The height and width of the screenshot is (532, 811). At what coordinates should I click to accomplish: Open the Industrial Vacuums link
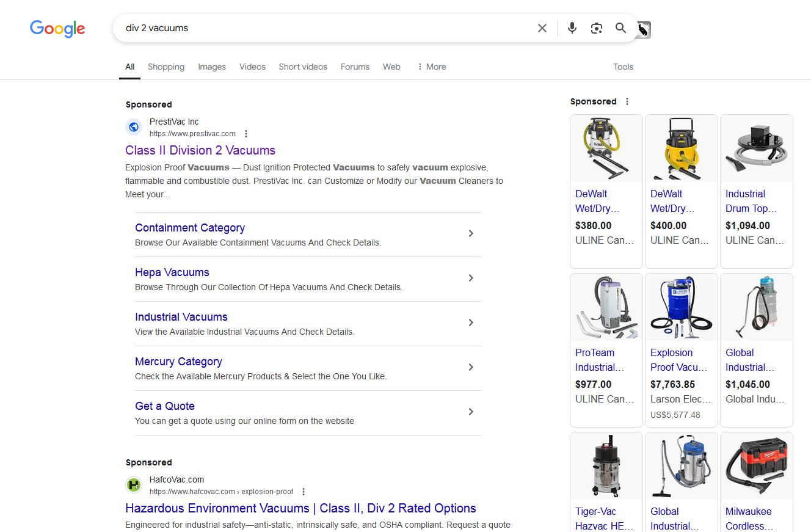point(181,317)
